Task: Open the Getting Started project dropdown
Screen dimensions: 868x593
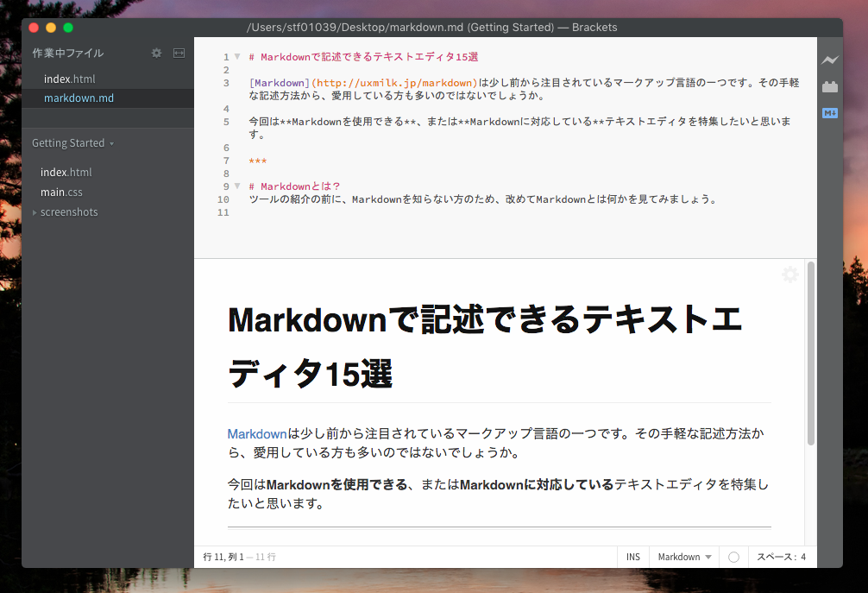Action: tap(72, 143)
